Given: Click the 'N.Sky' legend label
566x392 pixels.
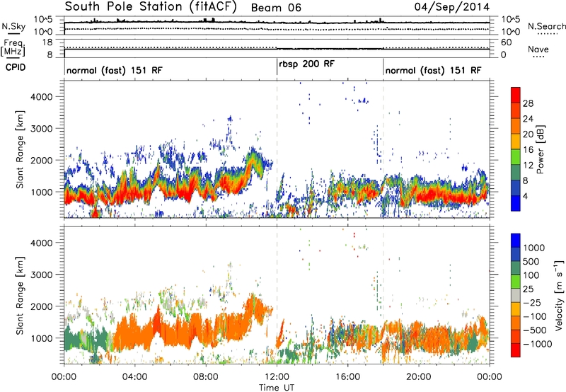Looking at the screenshot, I should 13,26.
